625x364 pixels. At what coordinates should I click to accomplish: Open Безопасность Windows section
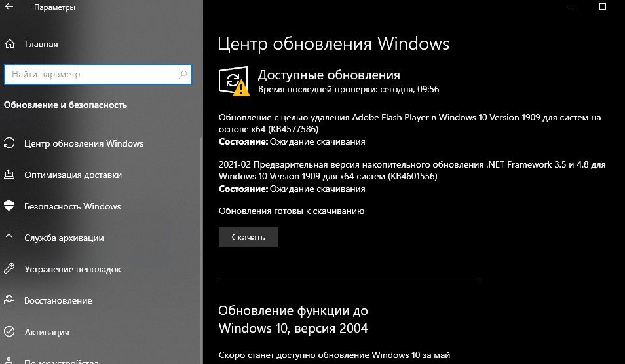point(73,206)
